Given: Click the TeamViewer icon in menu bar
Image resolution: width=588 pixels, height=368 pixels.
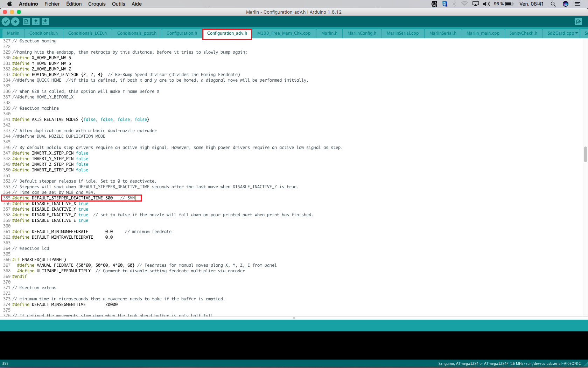Looking at the screenshot, I should point(444,4).
